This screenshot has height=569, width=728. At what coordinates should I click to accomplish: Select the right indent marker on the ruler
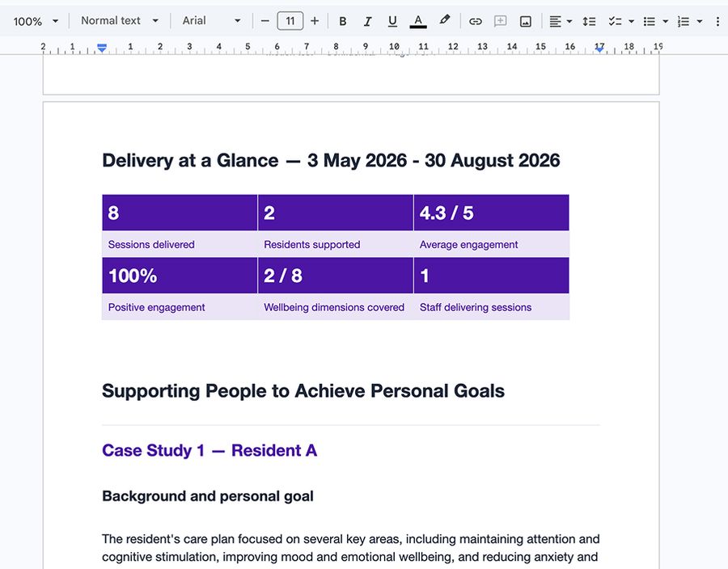600,49
